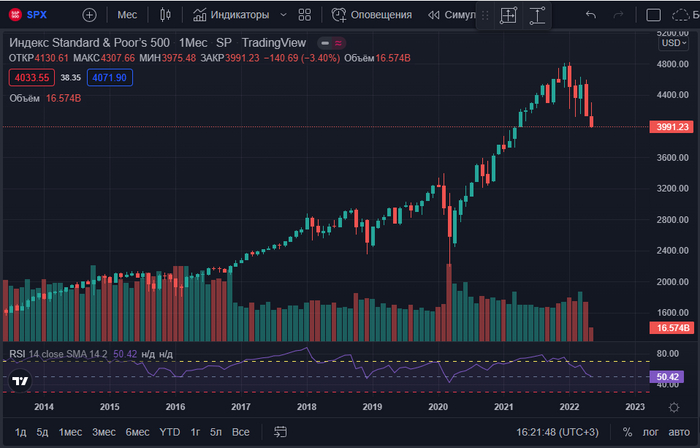Image resolution: width=700 pixels, height=448 pixels.
Task: Select the 5л time range tab
Action: [215, 432]
